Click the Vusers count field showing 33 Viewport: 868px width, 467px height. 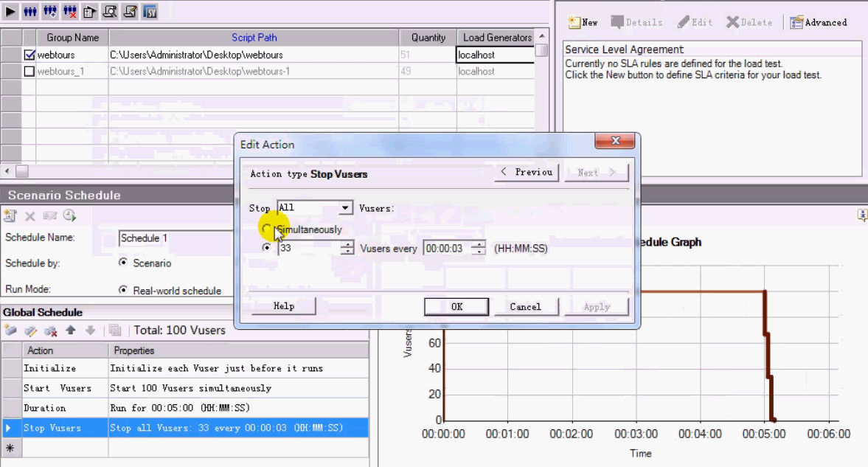click(310, 248)
